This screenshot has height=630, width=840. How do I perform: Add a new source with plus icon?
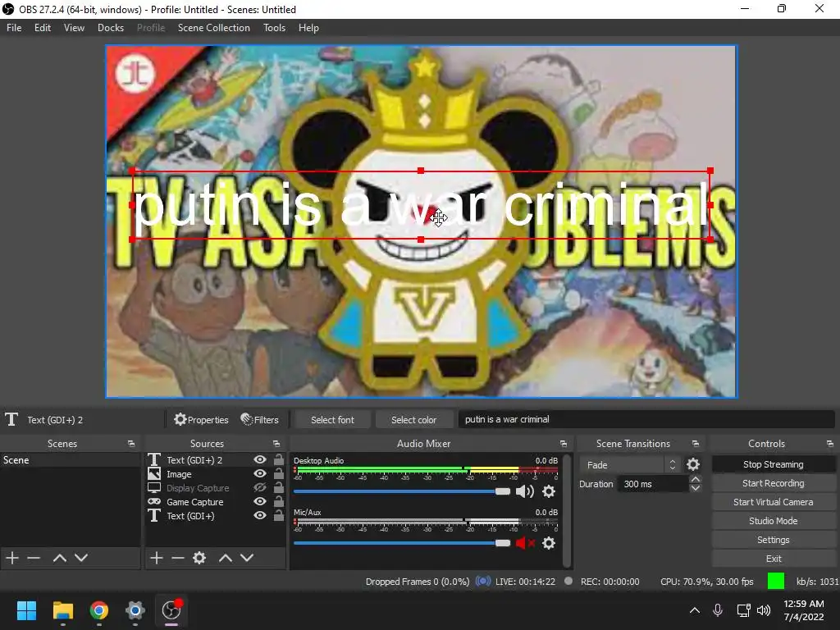click(157, 558)
